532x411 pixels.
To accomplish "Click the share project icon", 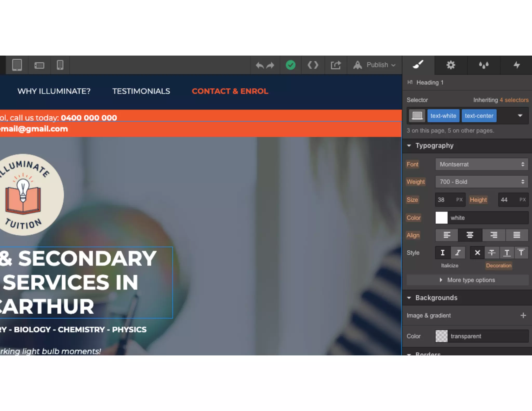I will [x=336, y=65].
